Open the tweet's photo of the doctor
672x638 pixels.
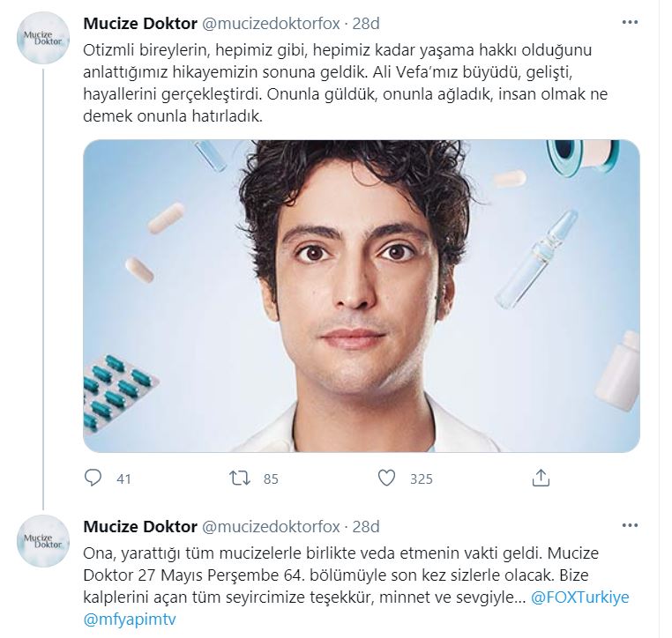pos(361,296)
